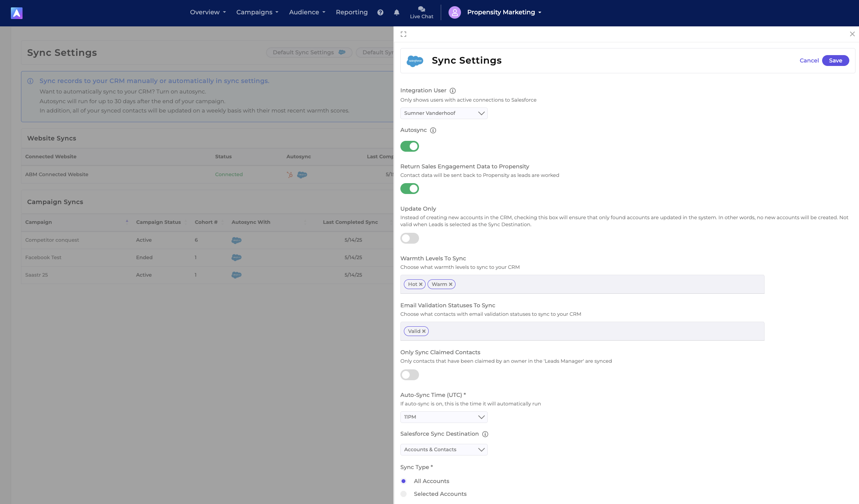
Task: Click Autosync info icon
Action: (x=433, y=130)
